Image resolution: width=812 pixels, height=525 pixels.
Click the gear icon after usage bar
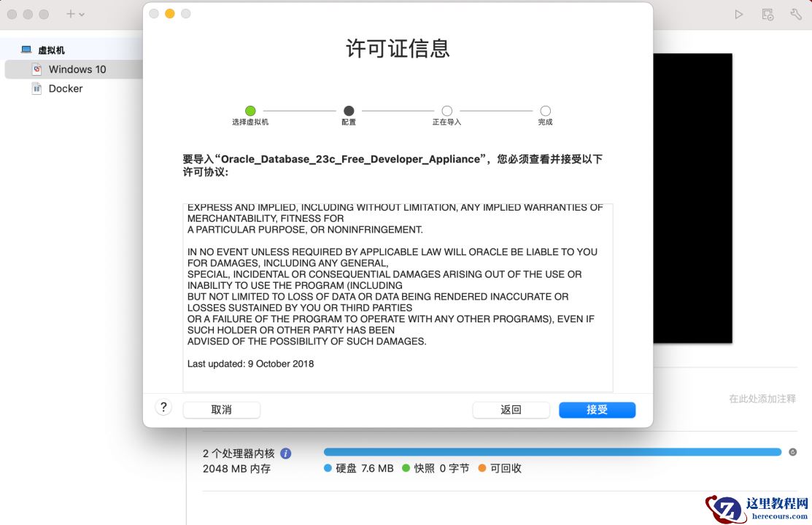792,452
